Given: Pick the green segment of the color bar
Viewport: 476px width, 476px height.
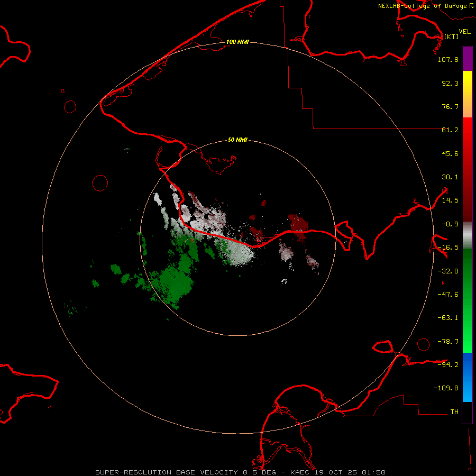Looking at the screenshot, I should click(x=467, y=300).
